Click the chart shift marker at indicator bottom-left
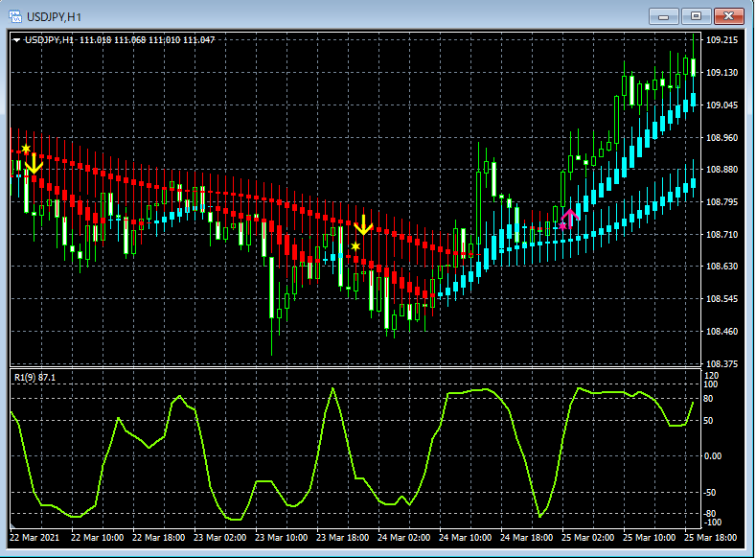The image size is (756, 558). [13, 526]
